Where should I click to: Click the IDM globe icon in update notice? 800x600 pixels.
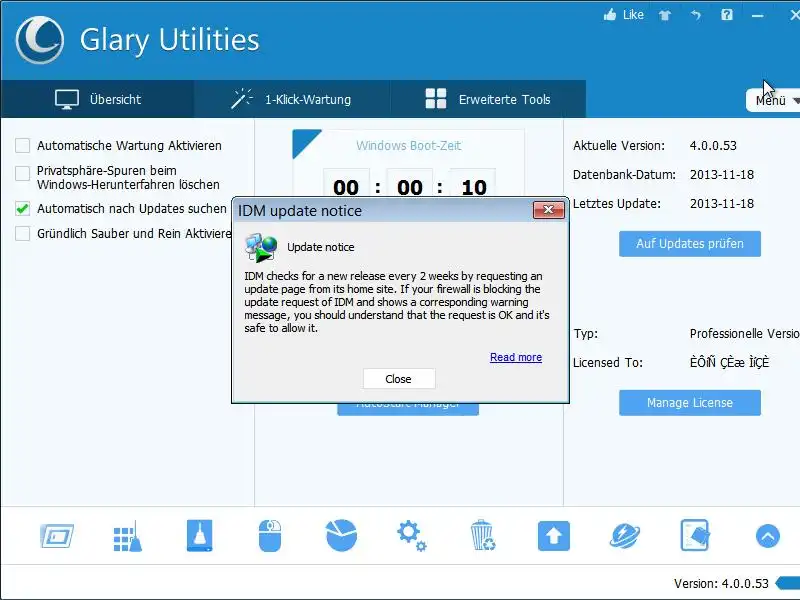click(x=261, y=247)
